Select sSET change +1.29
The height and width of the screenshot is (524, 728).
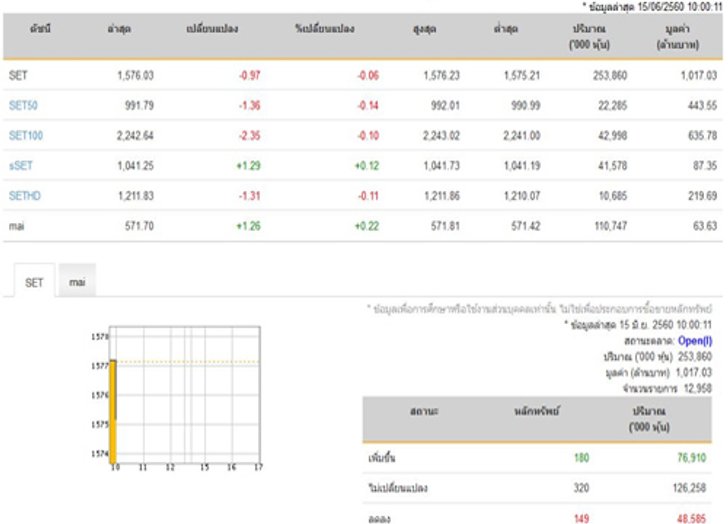click(248, 166)
